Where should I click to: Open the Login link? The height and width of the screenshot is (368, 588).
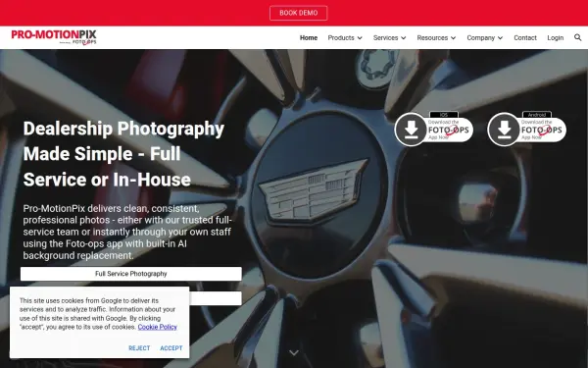tap(555, 38)
